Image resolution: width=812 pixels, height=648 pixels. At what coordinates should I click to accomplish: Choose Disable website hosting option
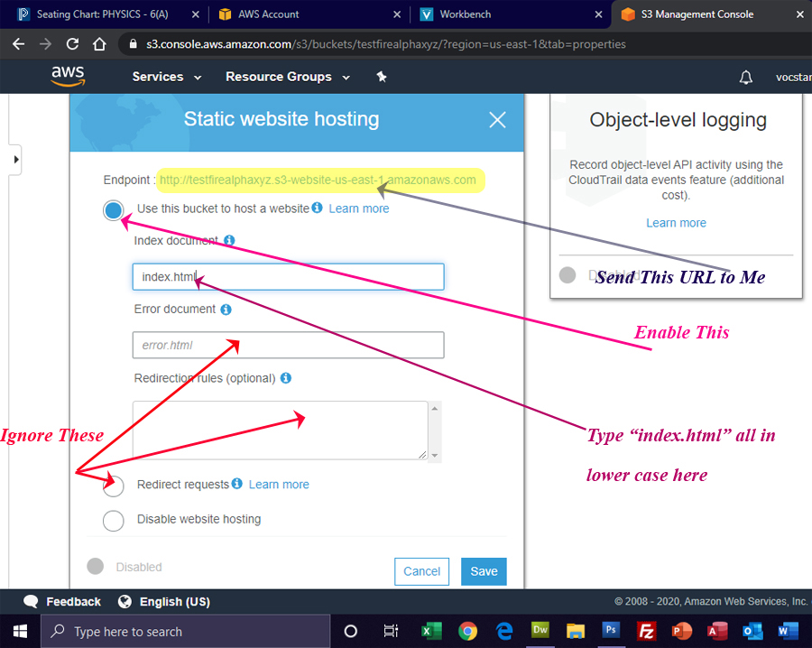click(114, 521)
